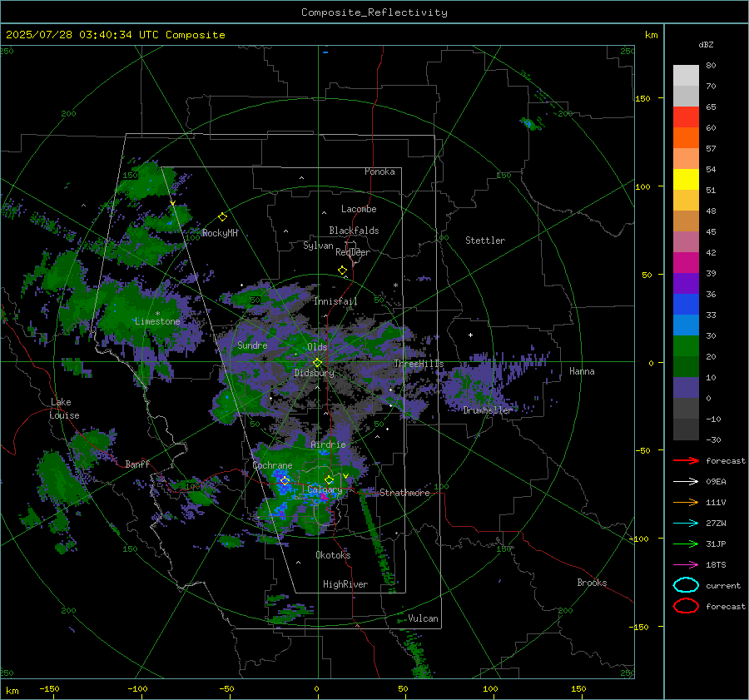The width and height of the screenshot is (749, 700).
Task: Click the Ponoka city label
Action: [x=379, y=171]
